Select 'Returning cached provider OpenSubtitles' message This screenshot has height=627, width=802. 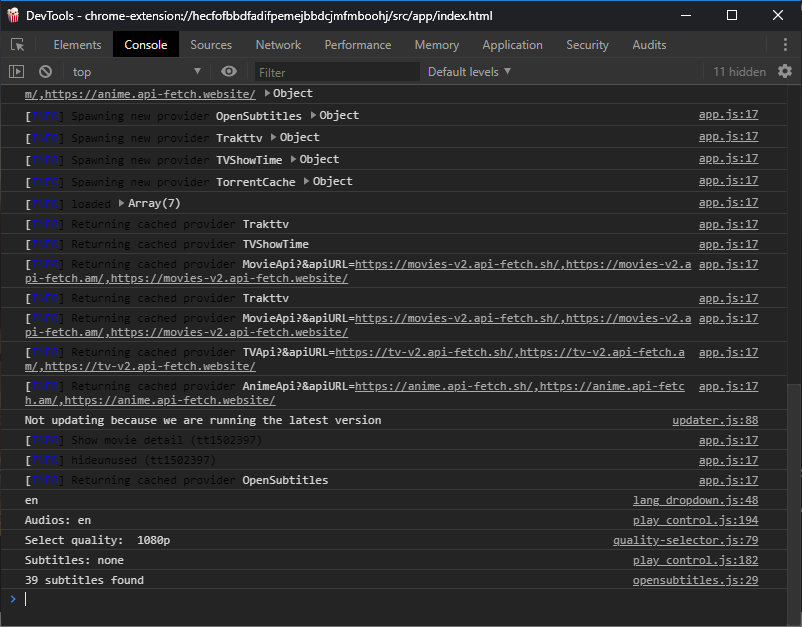[176, 480]
